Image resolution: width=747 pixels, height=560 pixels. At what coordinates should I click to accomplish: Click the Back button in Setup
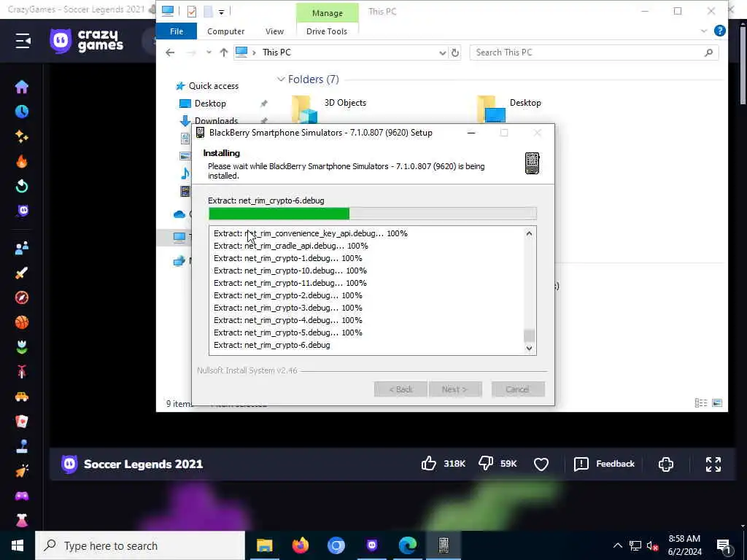pyautogui.click(x=400, y=389)
